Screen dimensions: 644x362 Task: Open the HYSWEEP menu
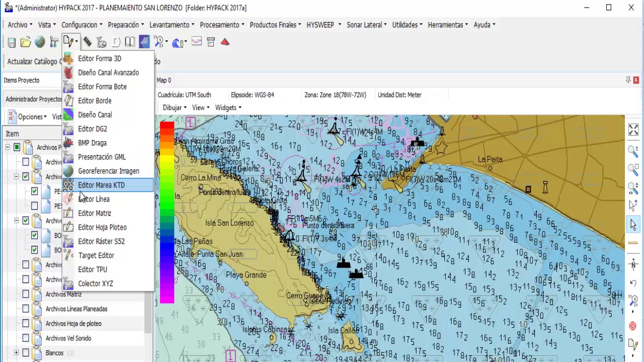[324, 25]
